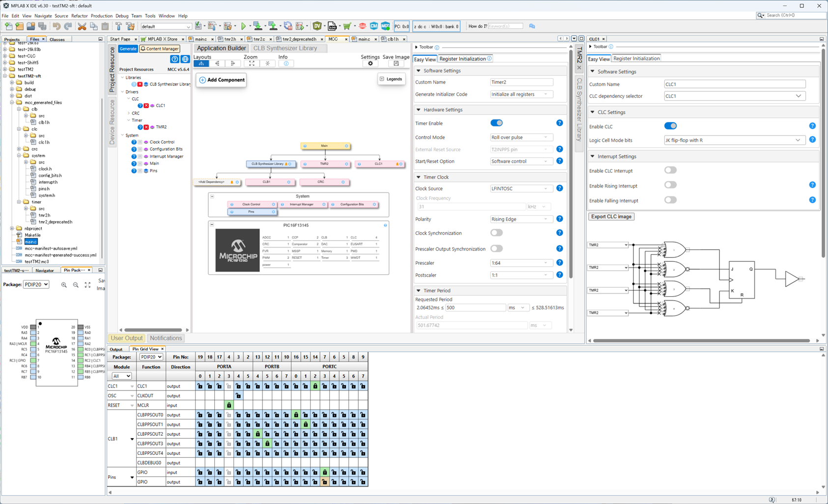Toggle Enable Falling Interrupt switch

point(670,200)
